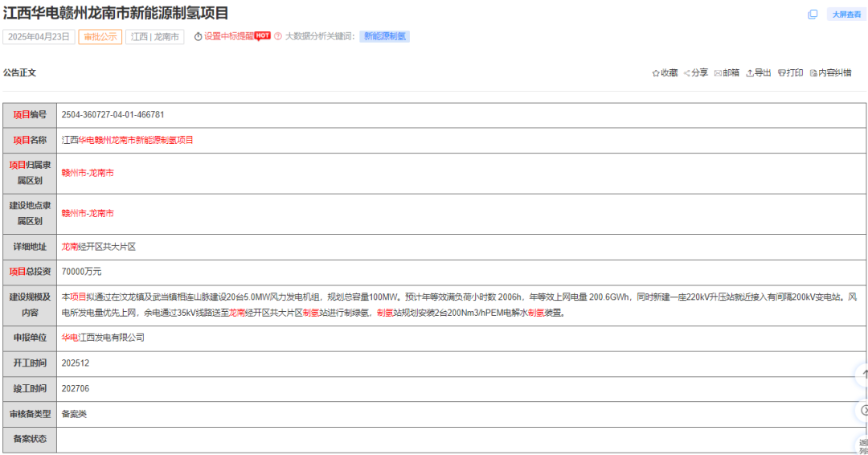Click the 华电江西发电有限公司 applicant link
868x455 pixels.
pyautogui.click(x=103, y=338)
